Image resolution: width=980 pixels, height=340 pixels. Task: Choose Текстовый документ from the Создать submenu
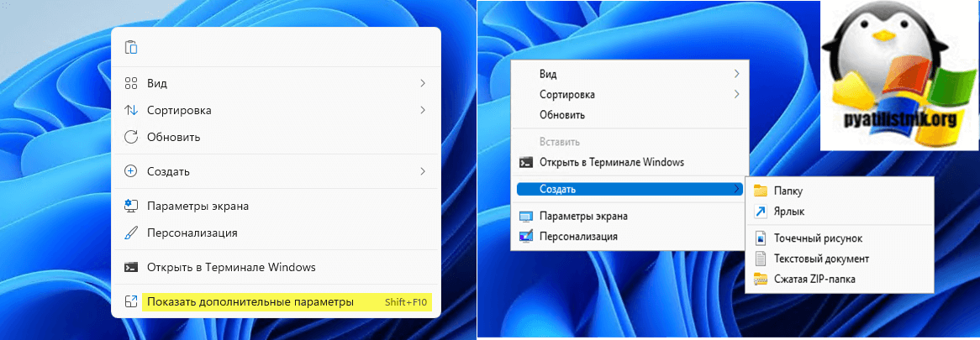822,259
